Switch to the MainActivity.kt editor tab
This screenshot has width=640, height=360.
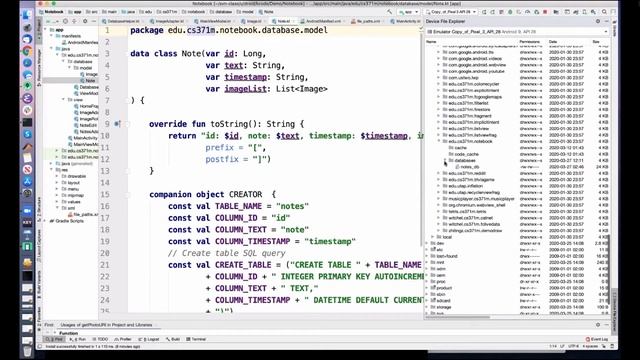(x=407, y=21)
